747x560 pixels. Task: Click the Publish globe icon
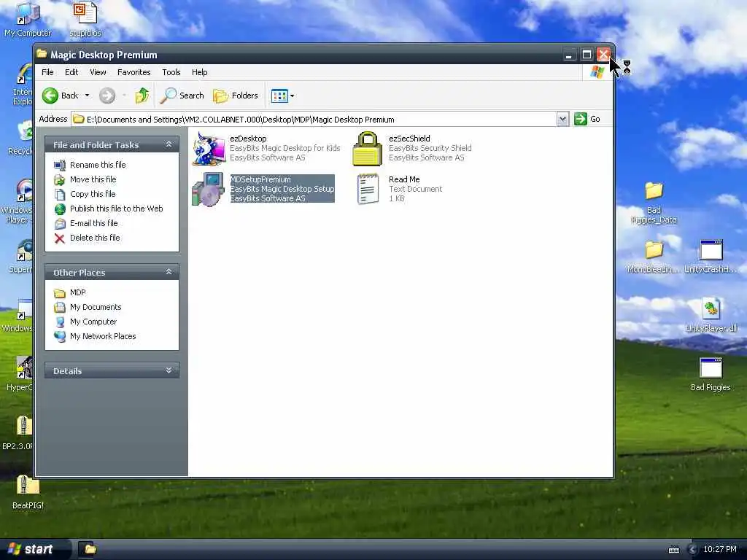[x=60, y=209]
